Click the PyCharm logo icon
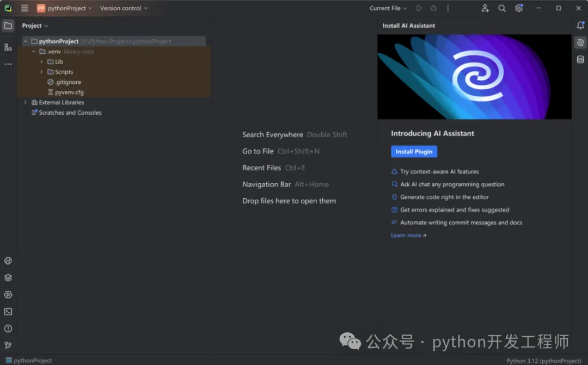 coord(8,8)
